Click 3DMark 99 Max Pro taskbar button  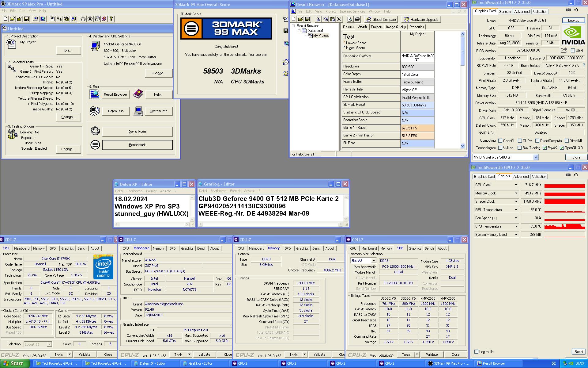[449, 363]
